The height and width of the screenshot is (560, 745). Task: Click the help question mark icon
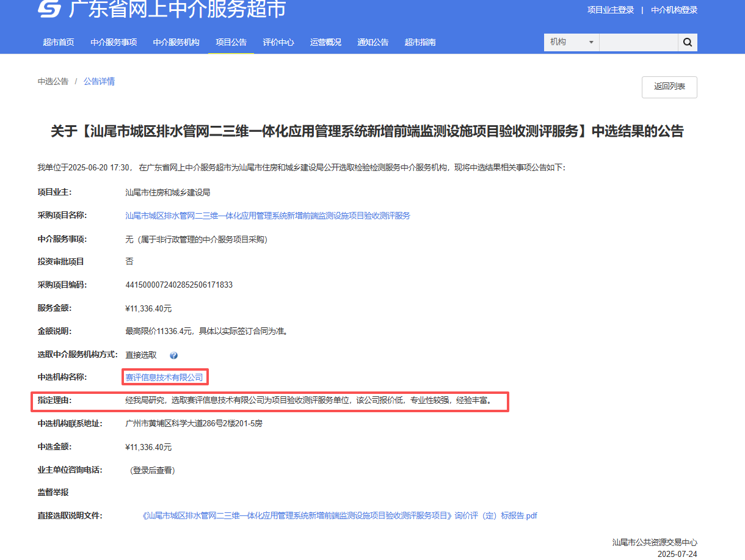click(173, 355)
